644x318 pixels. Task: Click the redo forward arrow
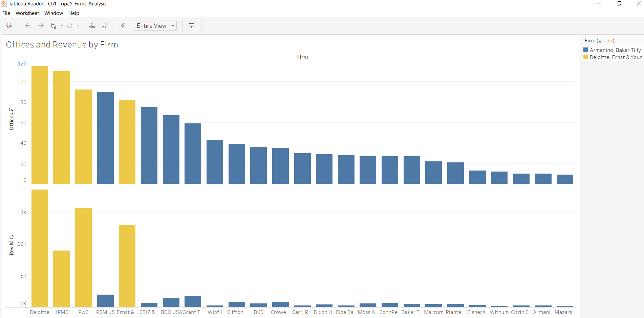tap(41, 25)
